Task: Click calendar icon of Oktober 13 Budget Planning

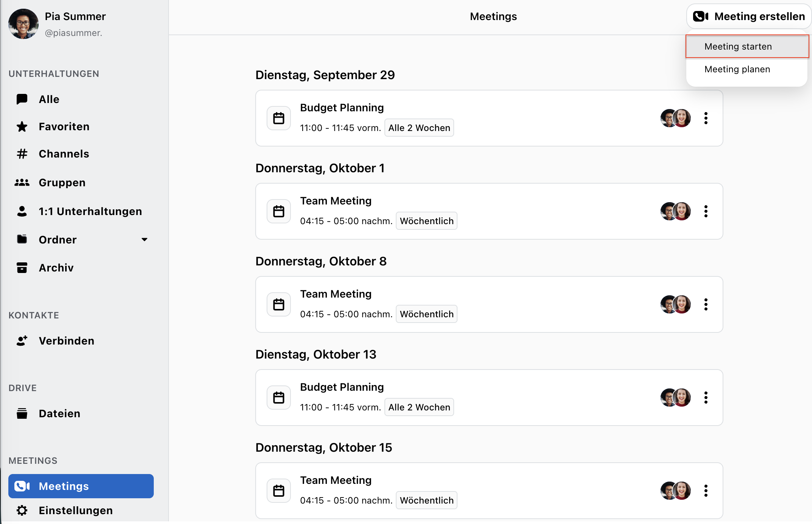Action: point(279,398)
